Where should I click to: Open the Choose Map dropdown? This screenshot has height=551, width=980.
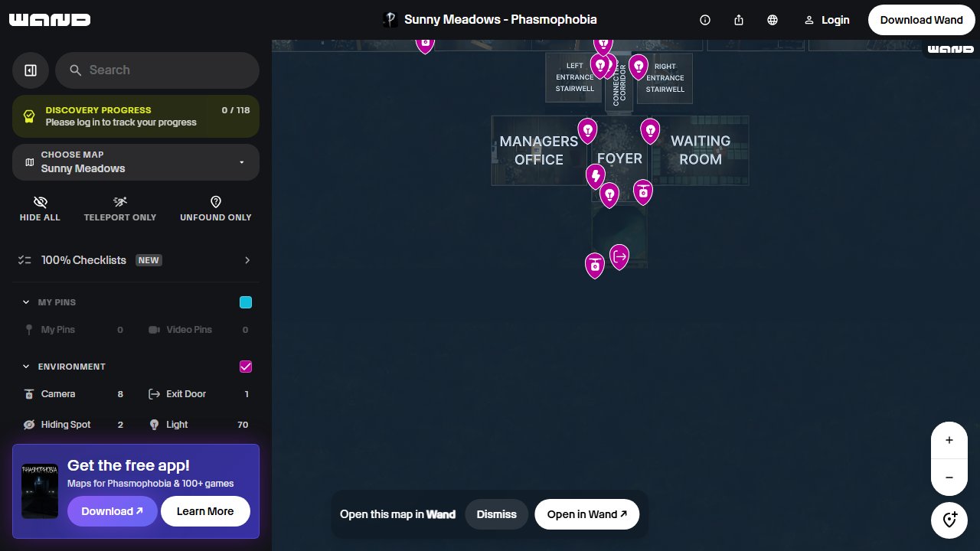136,161
